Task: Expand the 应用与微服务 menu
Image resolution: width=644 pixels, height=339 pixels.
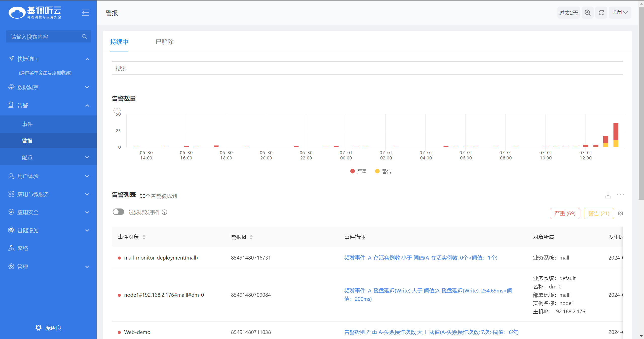Action: coord(87,194)
